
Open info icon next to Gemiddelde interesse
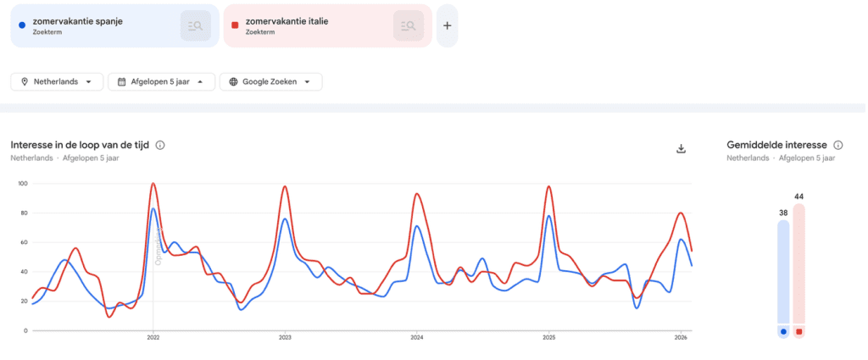[x=838, y=146]
